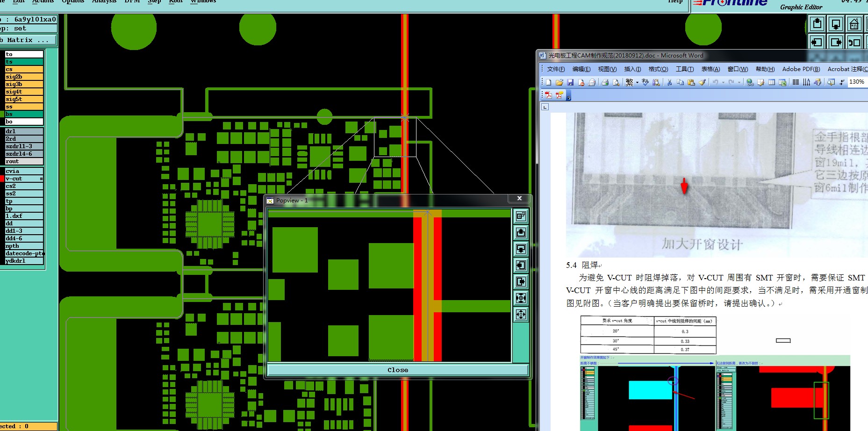The height and width of the screenshot is (431, 868).
Task: Toggle visibility box of bs layer
Action: 2,114
